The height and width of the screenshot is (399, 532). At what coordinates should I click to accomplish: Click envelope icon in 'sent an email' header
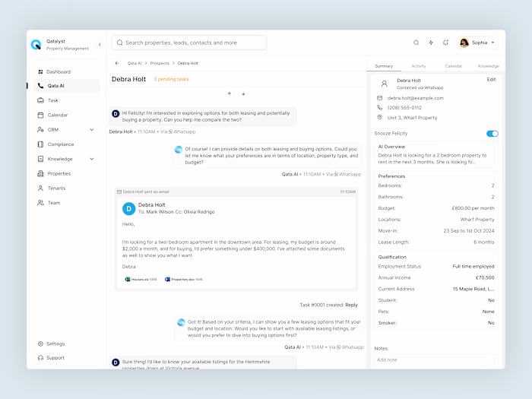point(119,192)
